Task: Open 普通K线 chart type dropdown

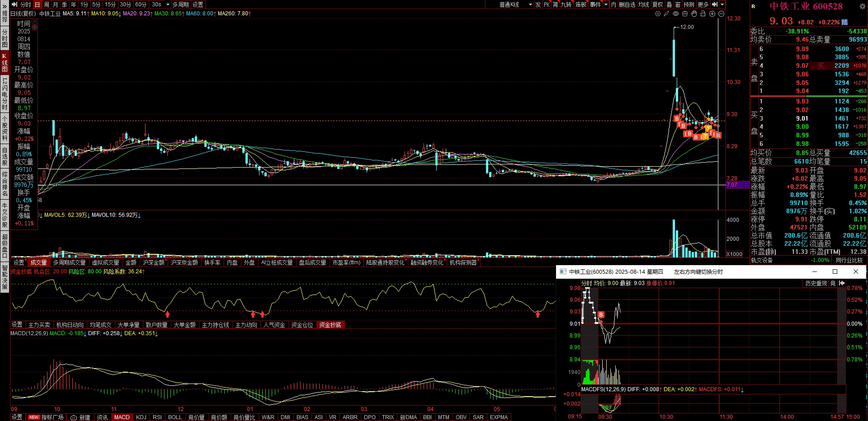Action: 515,5
